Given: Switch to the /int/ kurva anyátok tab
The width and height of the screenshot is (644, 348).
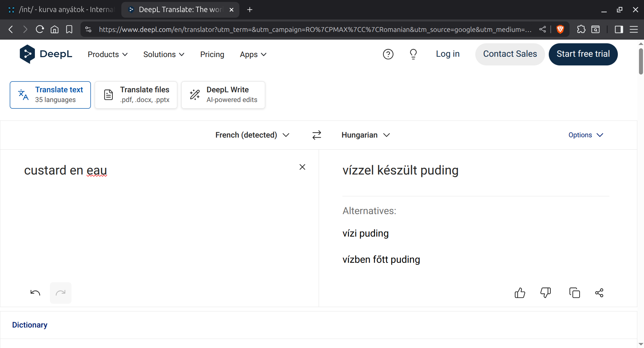Looking at the screenshot, I should point(61,10).
